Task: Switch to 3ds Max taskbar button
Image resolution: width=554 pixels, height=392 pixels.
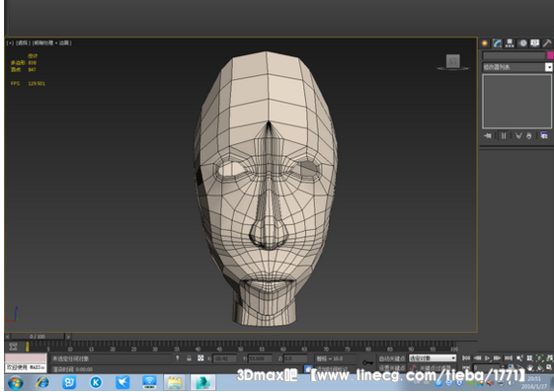Action: pos(202,383)
